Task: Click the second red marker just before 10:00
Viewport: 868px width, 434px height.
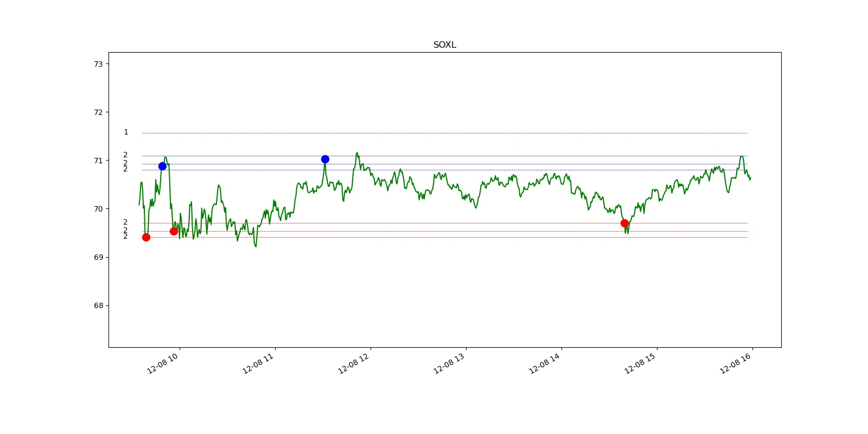Action: click(x=174, y=231)
